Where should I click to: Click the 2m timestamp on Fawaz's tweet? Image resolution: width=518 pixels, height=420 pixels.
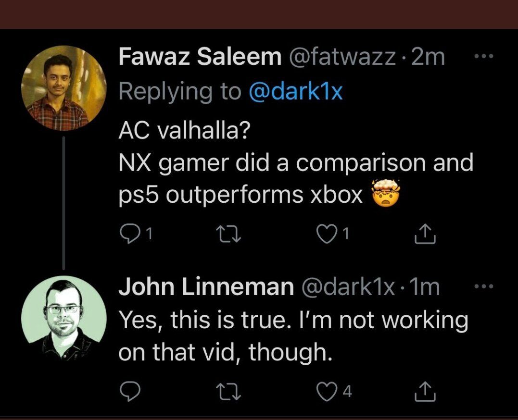429,58
